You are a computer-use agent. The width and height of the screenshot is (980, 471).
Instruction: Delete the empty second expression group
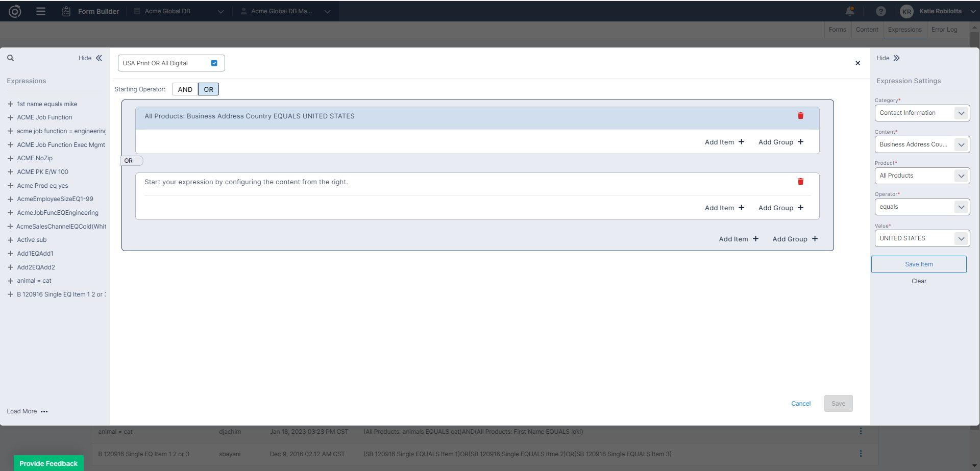[800, 182]
